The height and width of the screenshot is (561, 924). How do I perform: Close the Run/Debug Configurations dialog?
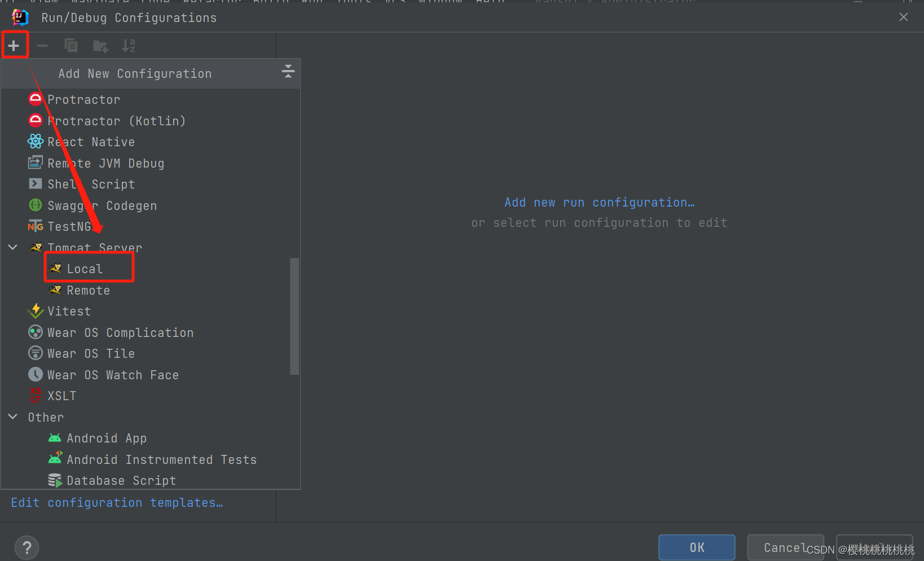(x=904, y=17)
